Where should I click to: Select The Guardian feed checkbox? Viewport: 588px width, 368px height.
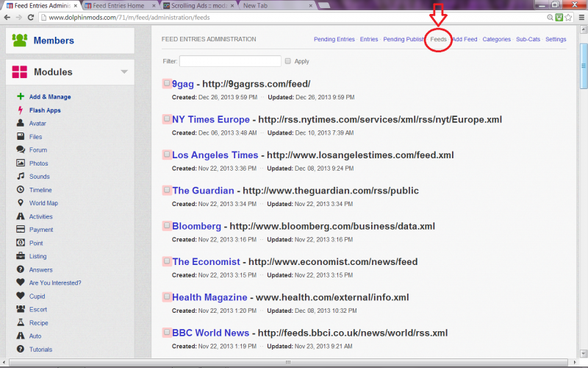click(x=167, y=190)
